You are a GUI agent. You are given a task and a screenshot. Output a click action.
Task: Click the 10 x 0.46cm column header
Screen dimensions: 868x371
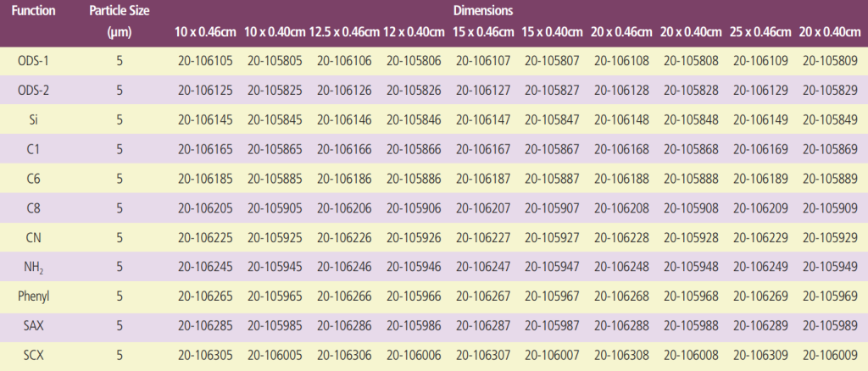click(204, 32)
